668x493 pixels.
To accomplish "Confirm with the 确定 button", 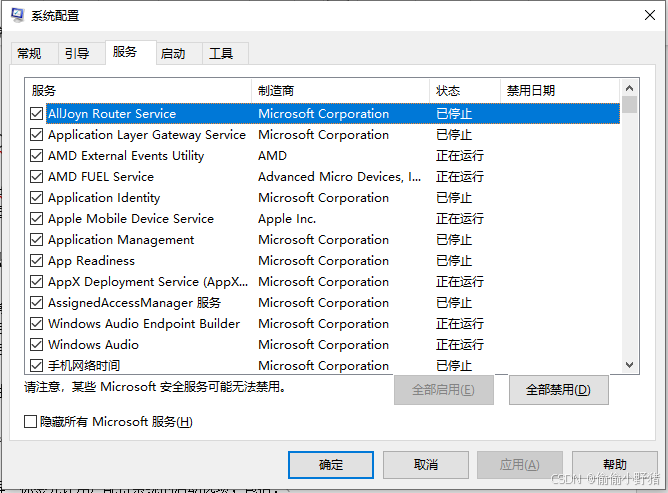I will point(331,465).
